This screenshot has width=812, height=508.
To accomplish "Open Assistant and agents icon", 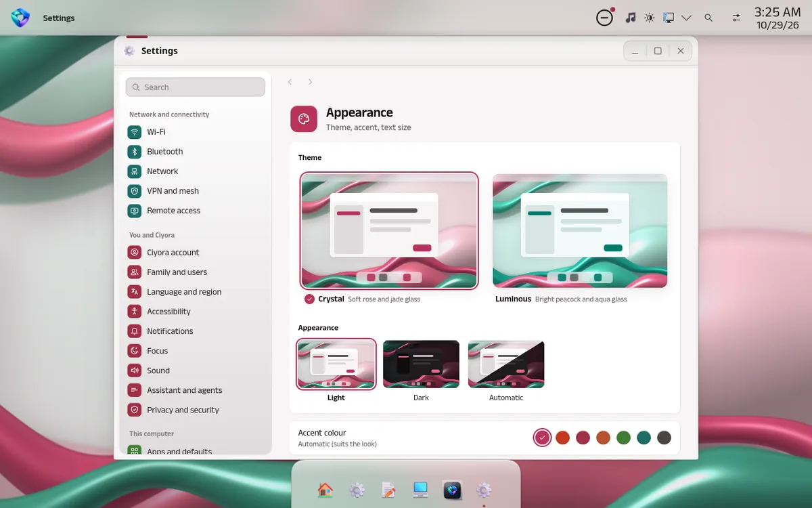I will tap(135, 390).
